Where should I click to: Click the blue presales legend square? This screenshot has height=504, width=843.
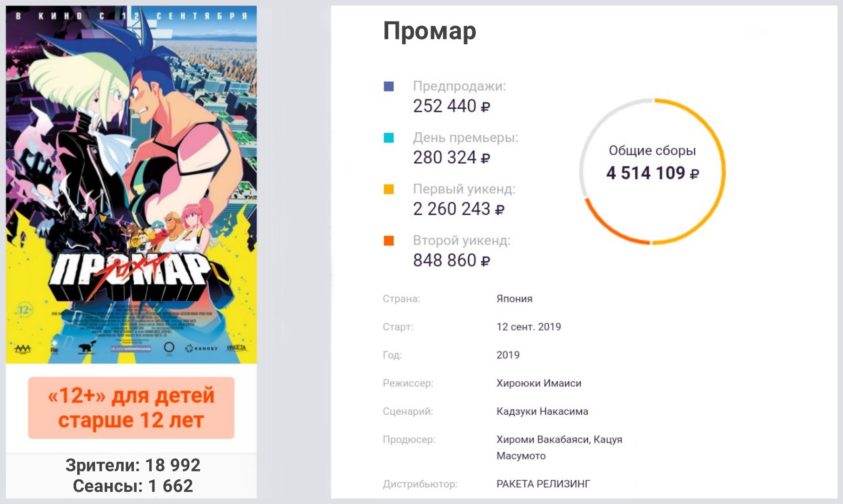coord(389,86)
